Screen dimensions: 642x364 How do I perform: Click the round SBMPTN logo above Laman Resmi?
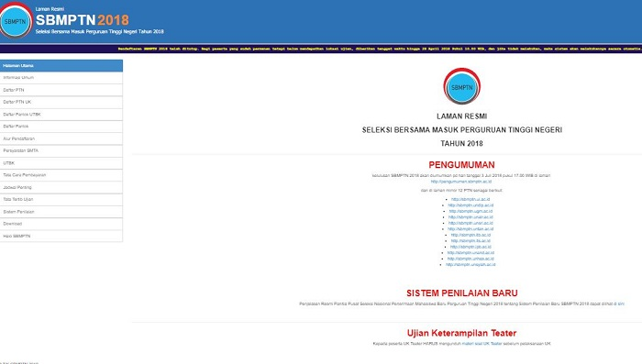tap(462, 86)
